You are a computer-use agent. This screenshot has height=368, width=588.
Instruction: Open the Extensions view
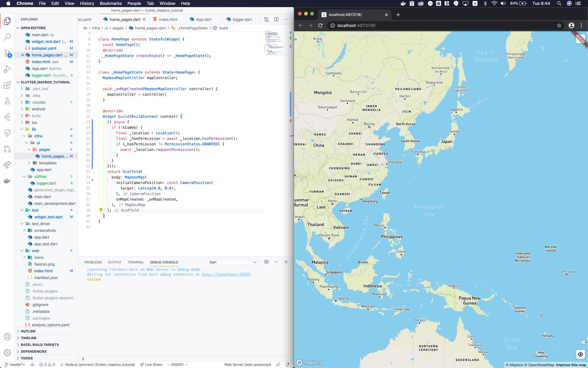(7, 85)
